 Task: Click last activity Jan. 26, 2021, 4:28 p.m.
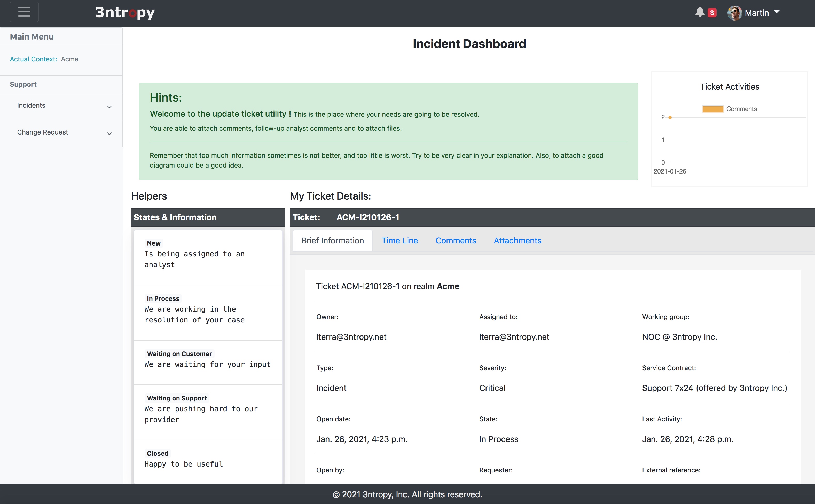[688, 439]
